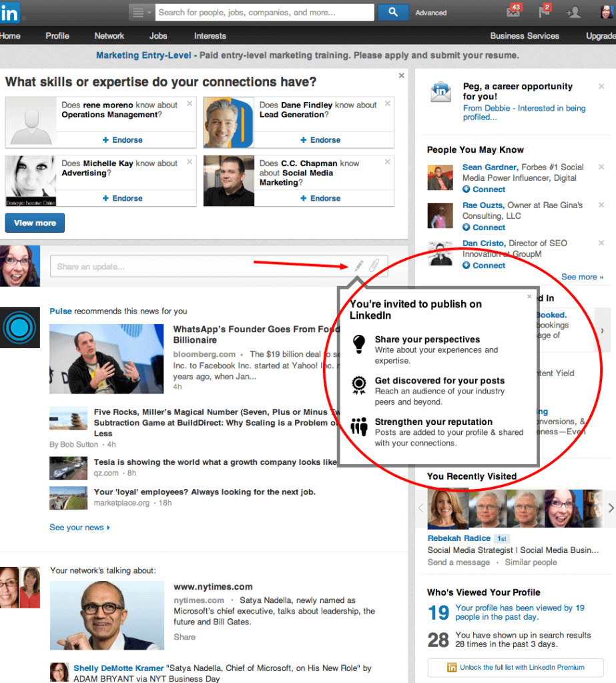Go to the Home menu item

click(10, 36)
